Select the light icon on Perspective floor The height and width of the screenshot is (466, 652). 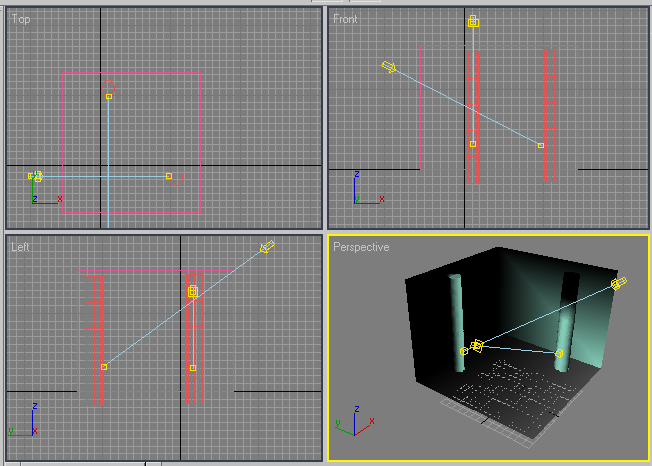(477, 346)
